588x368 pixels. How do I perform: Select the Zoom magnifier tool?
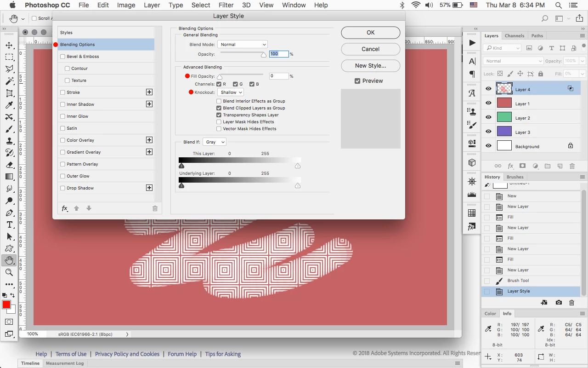[x=9, y=272]
